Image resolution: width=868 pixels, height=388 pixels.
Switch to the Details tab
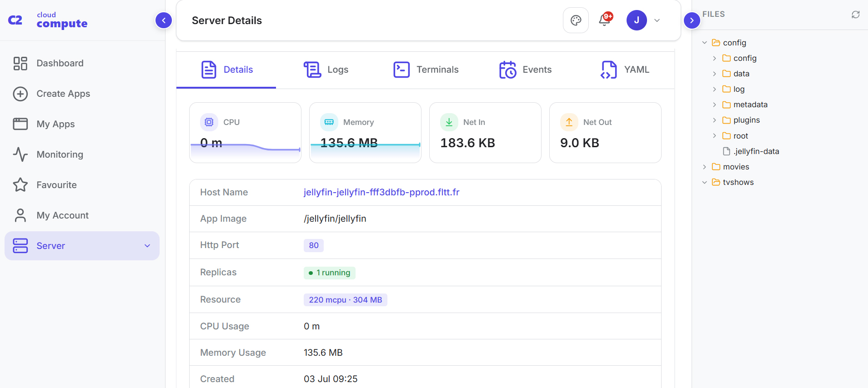coord(226,70)
